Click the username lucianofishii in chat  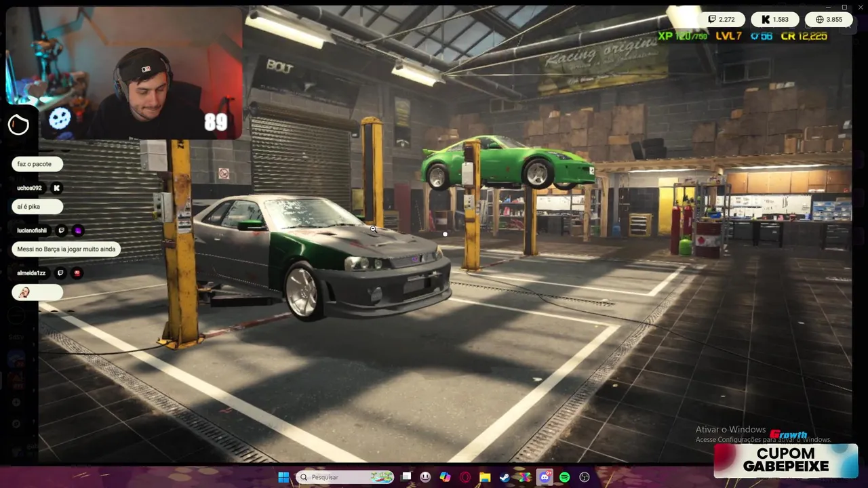[32, 230]
